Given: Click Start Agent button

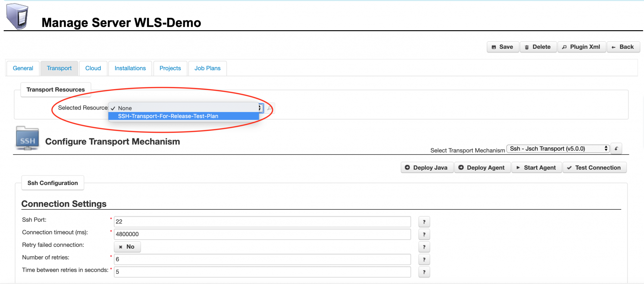Looking at the screenshot, I should pos(536,168).
